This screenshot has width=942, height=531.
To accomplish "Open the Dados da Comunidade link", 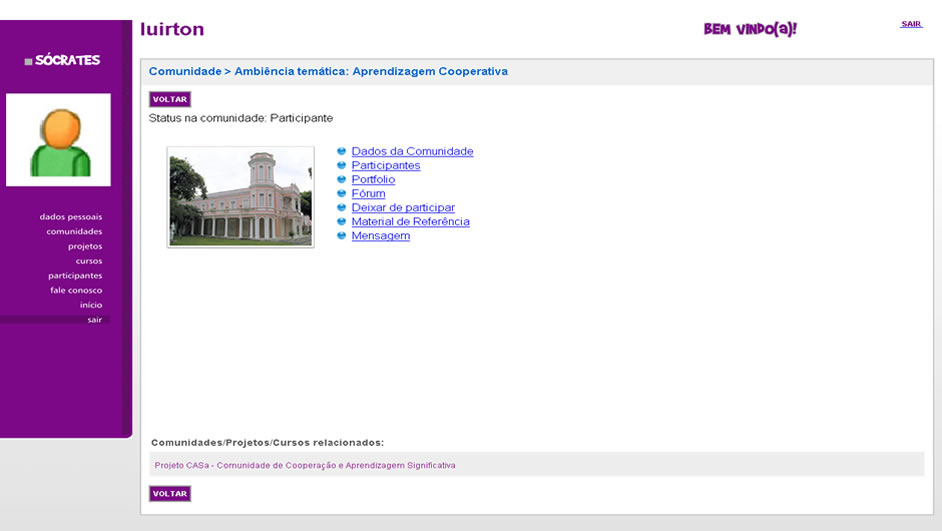I will click(x=412, y=152).
